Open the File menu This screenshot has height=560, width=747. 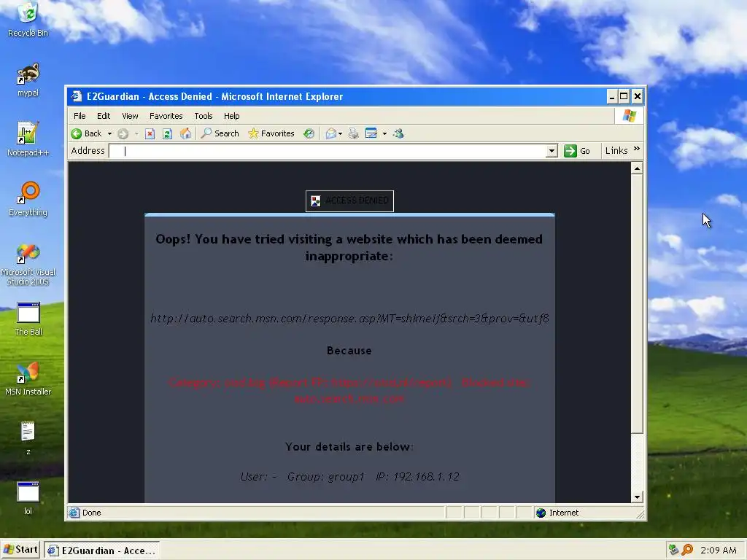click(x=80, y=116)
